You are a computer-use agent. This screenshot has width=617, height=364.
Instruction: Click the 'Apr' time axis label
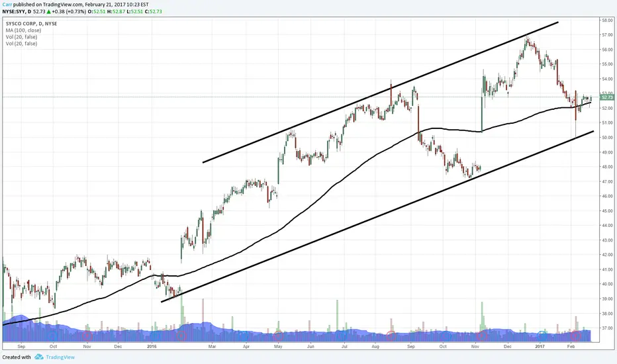coord(246,347)
